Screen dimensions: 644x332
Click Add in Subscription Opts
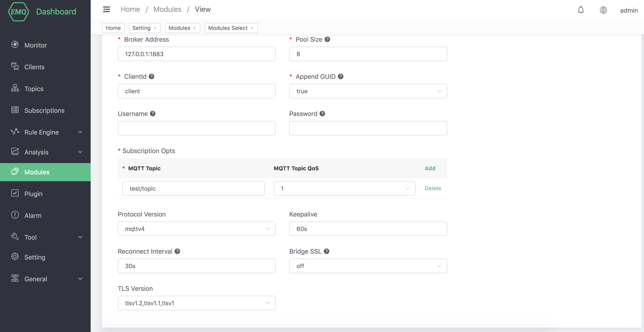[x=430, y=168]
